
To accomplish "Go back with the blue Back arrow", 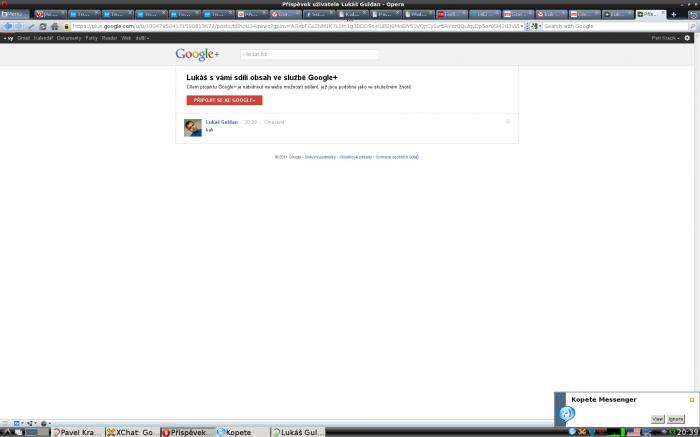I will click(x=8, y=26).
